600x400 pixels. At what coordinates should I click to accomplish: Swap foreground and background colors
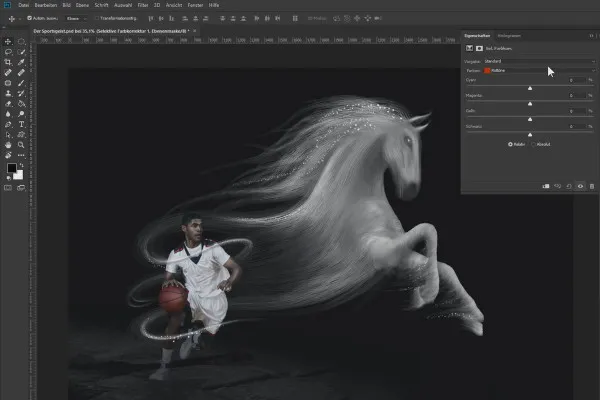click(22, 165)
